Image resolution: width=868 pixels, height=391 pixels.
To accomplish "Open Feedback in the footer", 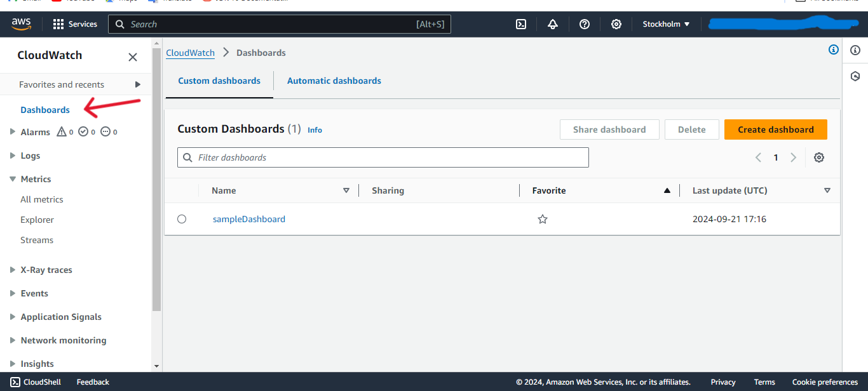I will pos(93,382).
